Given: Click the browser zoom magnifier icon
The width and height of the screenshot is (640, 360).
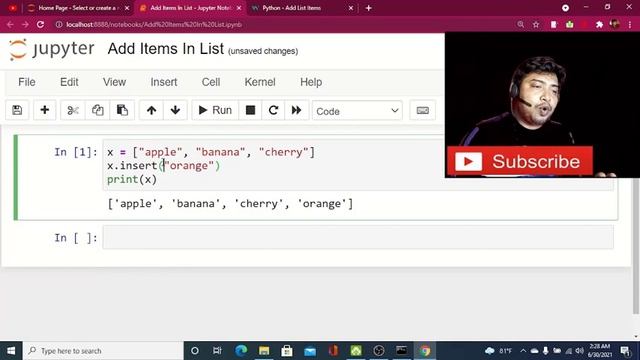Looking at the screenshot, I should 520,24.
